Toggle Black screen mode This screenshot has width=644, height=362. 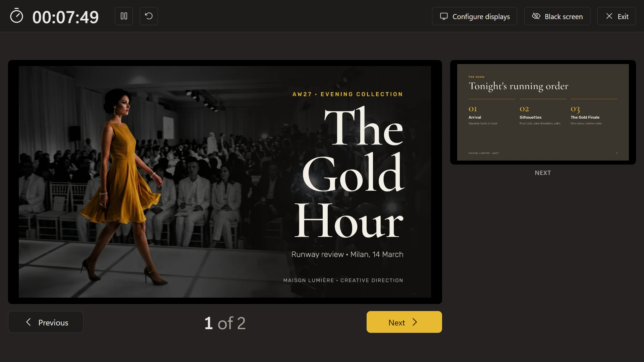(557, 16)
